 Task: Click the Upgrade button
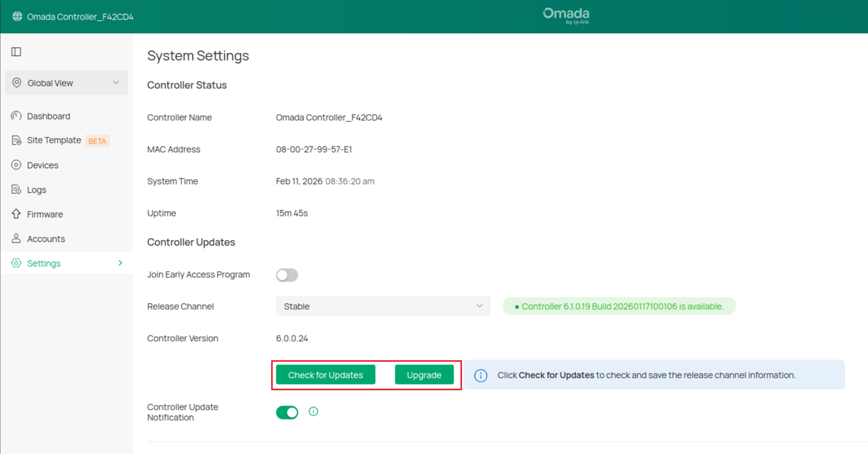tap(424, 375)
